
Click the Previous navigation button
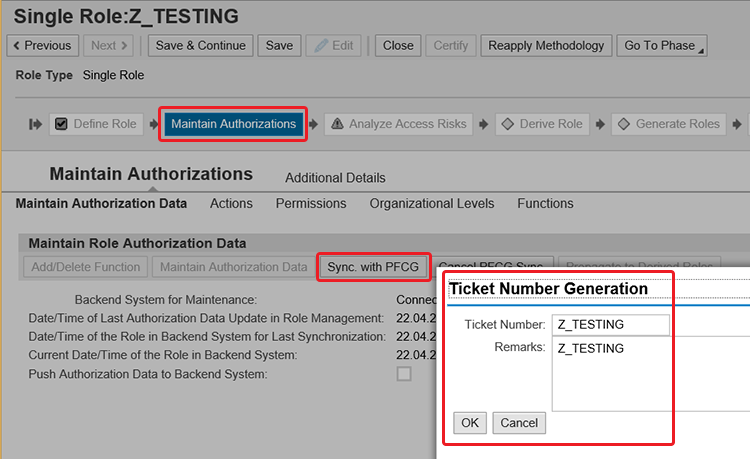point(41,45)
